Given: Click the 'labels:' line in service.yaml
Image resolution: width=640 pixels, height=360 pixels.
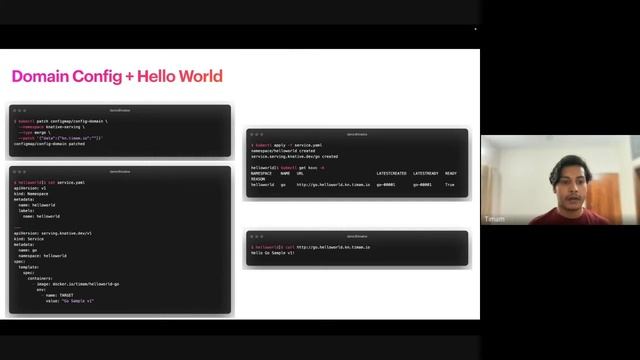Looking at the screenshot, I should (27, 211).
